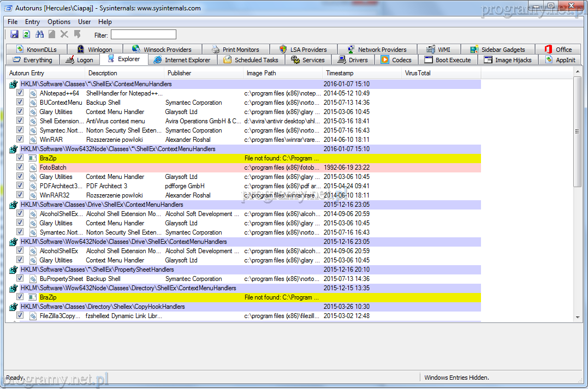588x389 pixels.
Task: Sort by the Publisher column header
Action: coord(180,73)
